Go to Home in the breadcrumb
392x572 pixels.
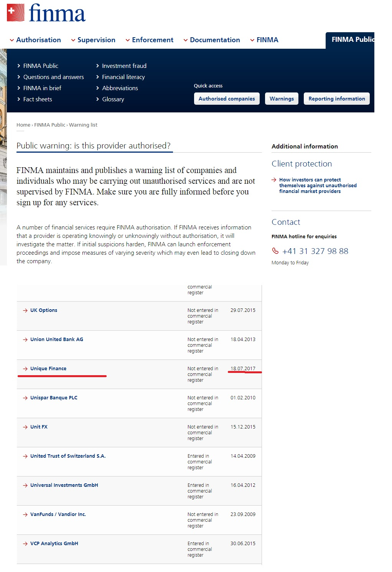click(x=23, y=125)
